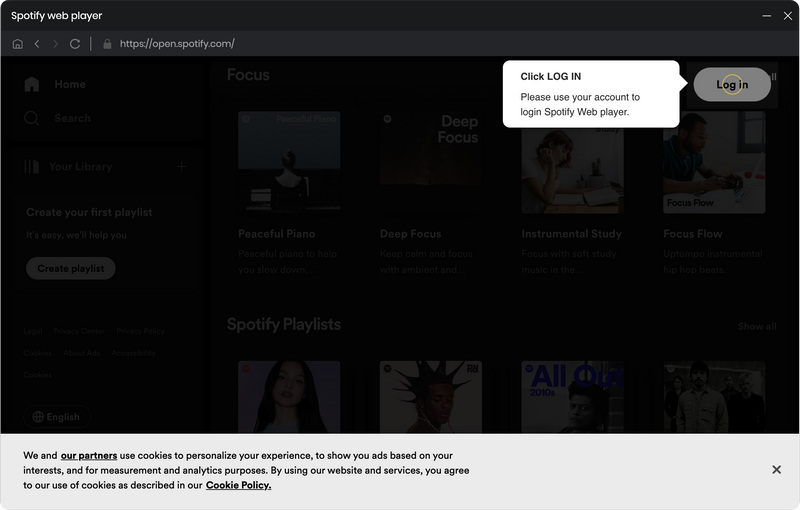The image size is (800, 510).
Task: Open Focus Flow playlist cover
Action: click(714, 162)
